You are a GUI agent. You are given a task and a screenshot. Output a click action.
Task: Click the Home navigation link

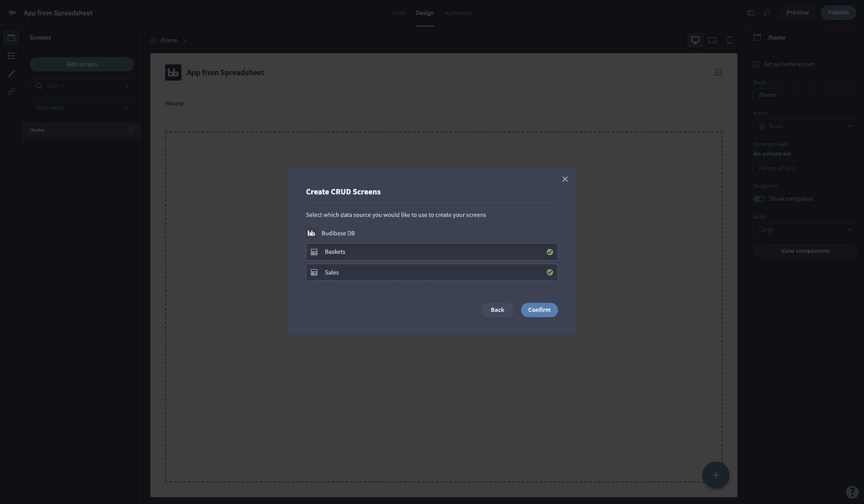click(x=174, y=103)
